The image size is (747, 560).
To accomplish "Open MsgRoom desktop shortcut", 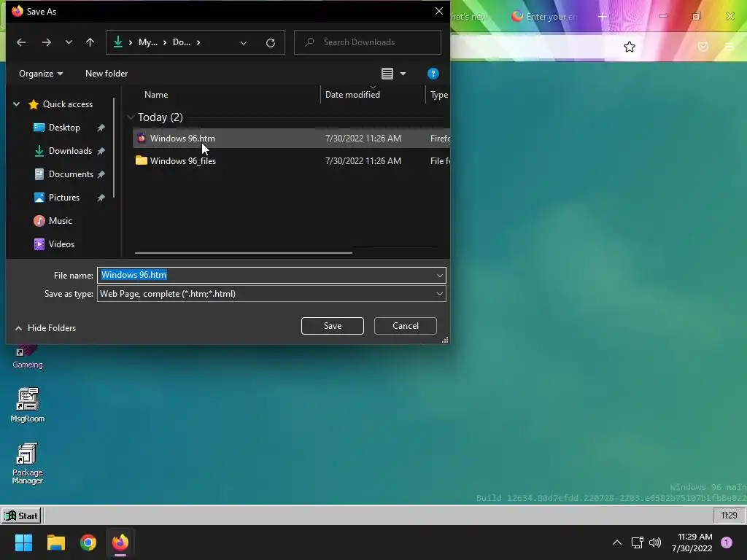I will tap(27, 405).
